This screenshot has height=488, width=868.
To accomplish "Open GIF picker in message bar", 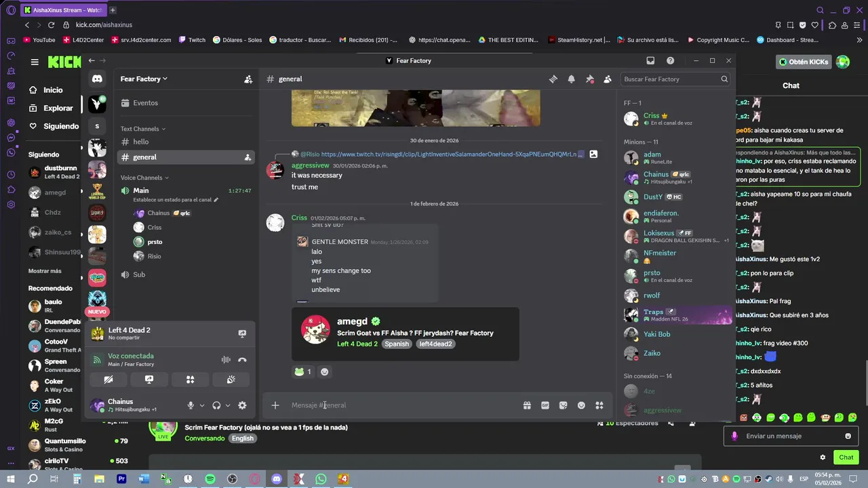I will pyautogui.click(x=545, y=405).
